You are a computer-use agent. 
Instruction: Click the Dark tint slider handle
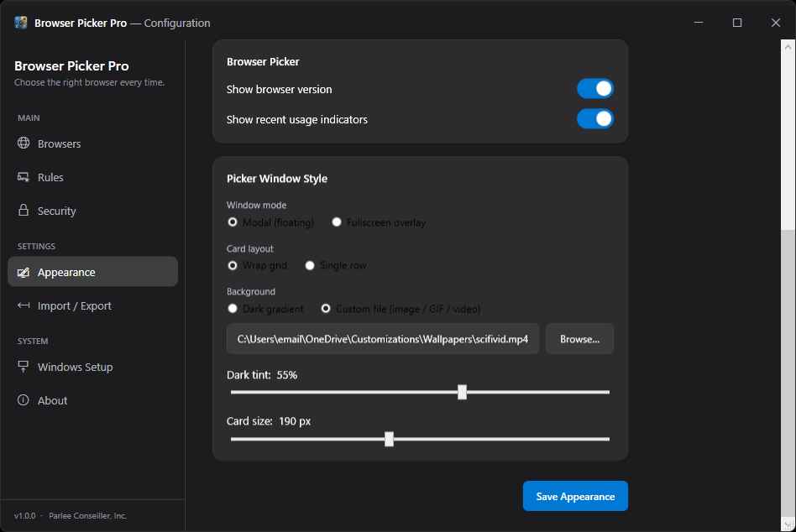tap(462, 392)
